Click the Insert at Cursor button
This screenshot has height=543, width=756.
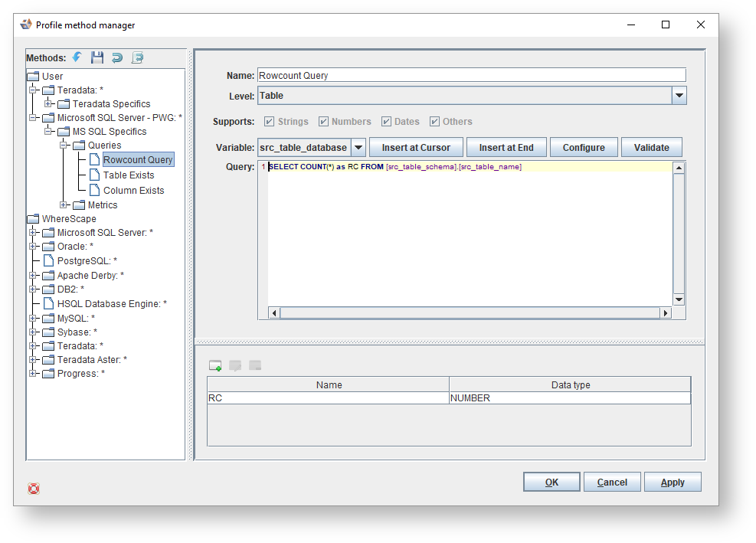point(416,148)
